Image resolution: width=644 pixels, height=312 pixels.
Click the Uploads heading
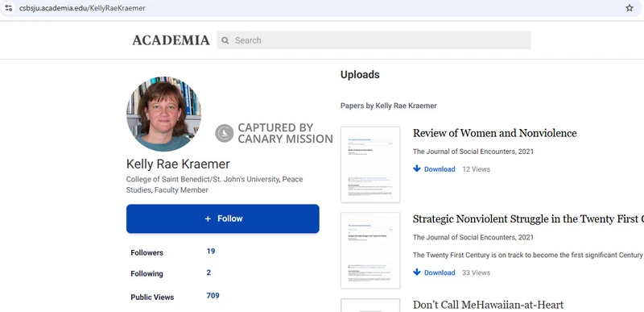pos(360,74)
